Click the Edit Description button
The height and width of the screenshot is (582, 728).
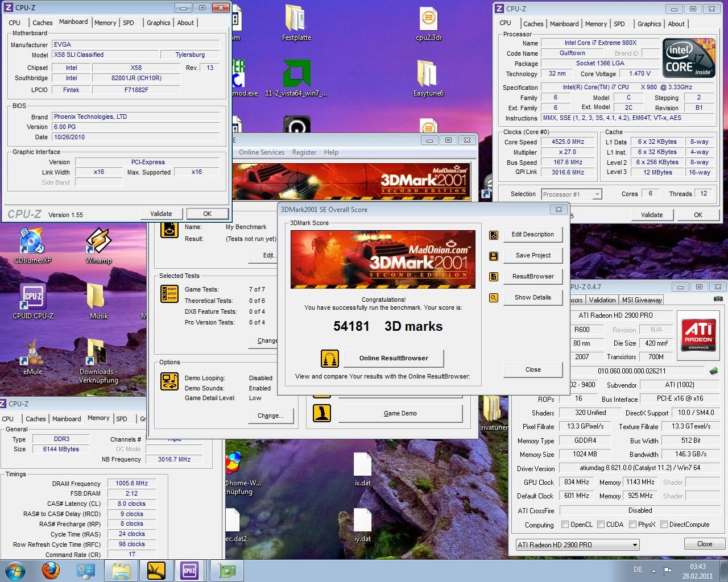coord(533,234)
